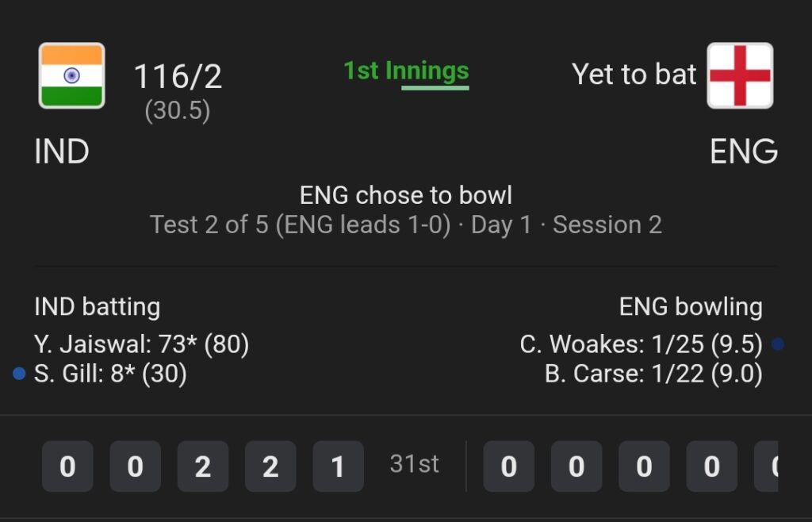Open the 1st Innings tab
Image resolution: width=812 pixels, height=522 pixels.
(406, 71)
